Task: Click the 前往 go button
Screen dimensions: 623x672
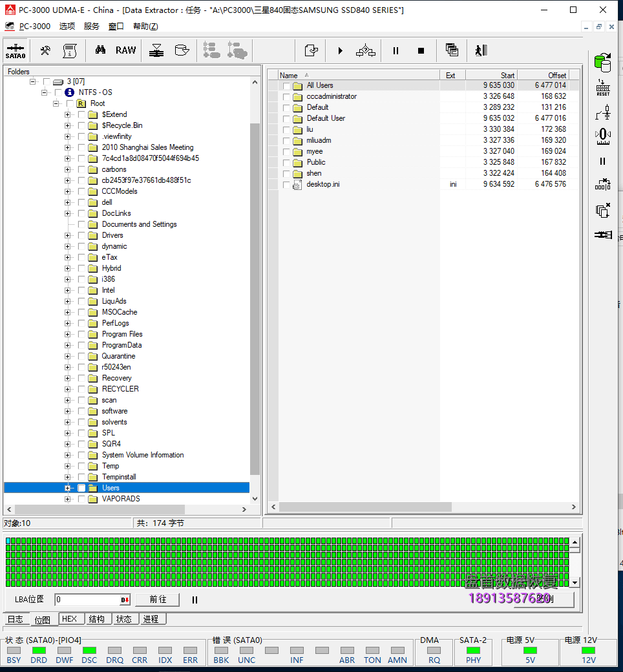Action: [158, 599]
